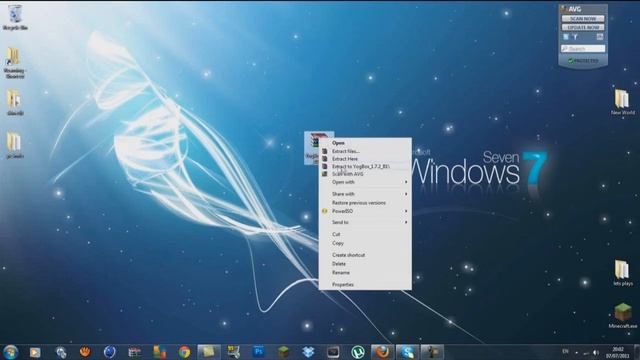Launch the Minecraft desktop shortcut
This screenshot has height=360, width=640.
[622, 316]
